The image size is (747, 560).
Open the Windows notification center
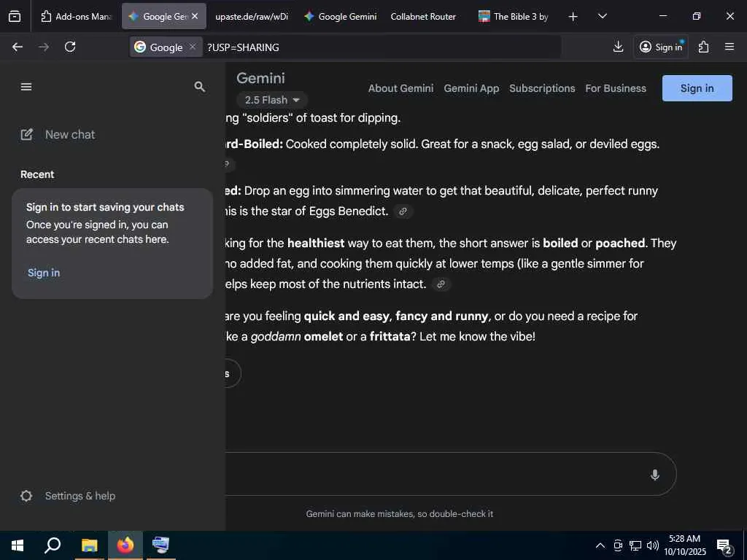724,546
